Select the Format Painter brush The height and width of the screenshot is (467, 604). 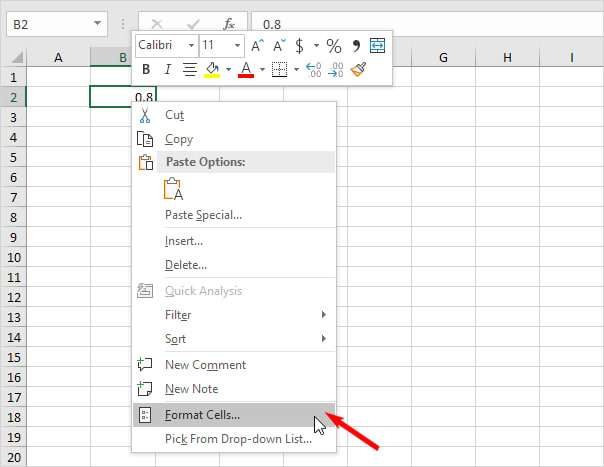(358, 70)
